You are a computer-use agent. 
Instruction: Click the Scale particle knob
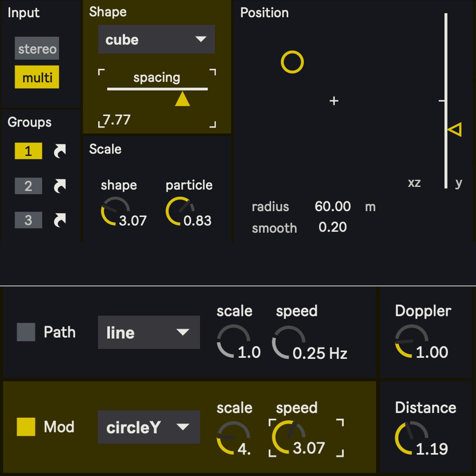point(180,211)
